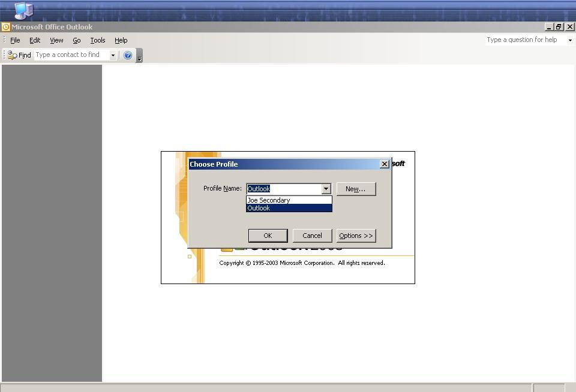Open the Tools menu
The height and width of the screenshot is (392, 576).
(x=98, y=40)
